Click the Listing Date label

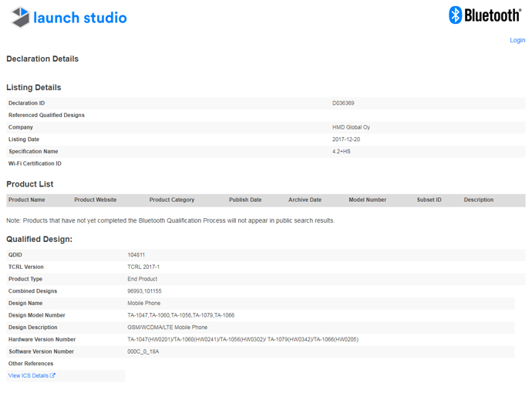[24, 139]
